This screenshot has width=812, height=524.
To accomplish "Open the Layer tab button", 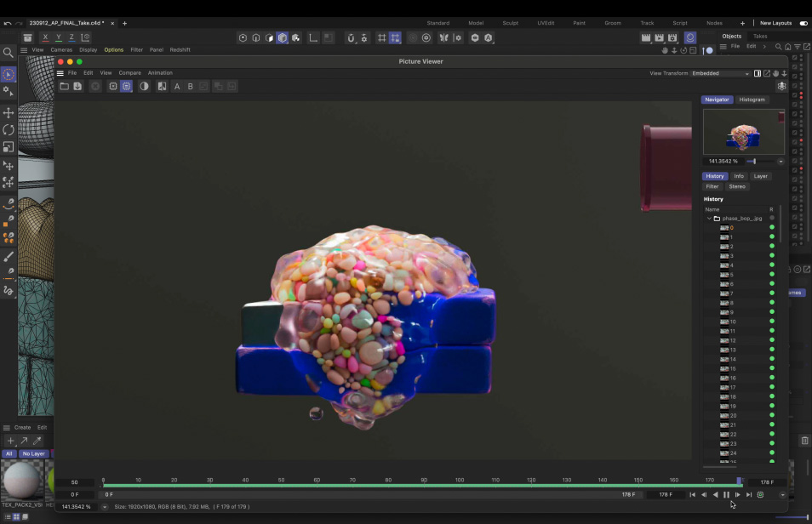I will click(760, 176).
